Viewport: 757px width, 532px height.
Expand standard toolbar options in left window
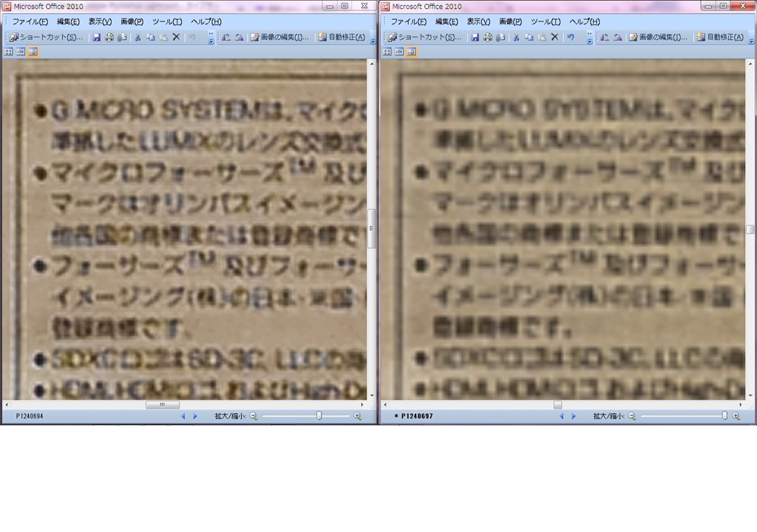pos(211,38)
